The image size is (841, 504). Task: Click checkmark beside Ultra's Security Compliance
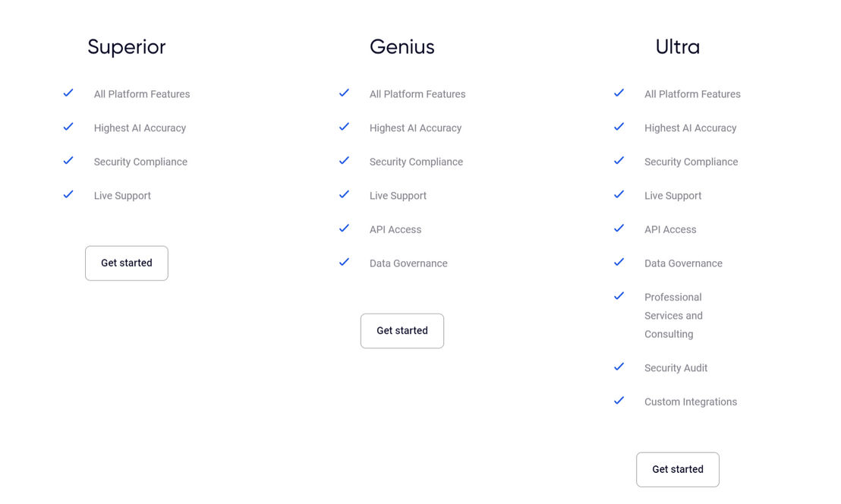pos(619,160)
